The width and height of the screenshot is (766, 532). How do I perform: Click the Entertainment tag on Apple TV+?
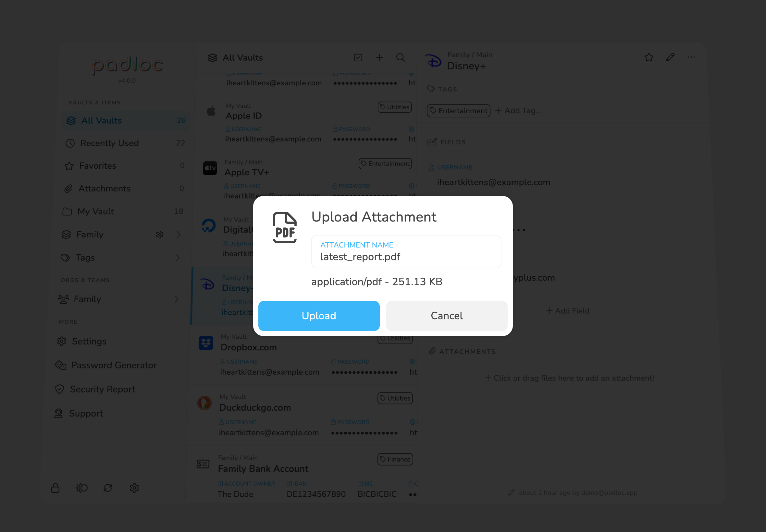(385, 164)
